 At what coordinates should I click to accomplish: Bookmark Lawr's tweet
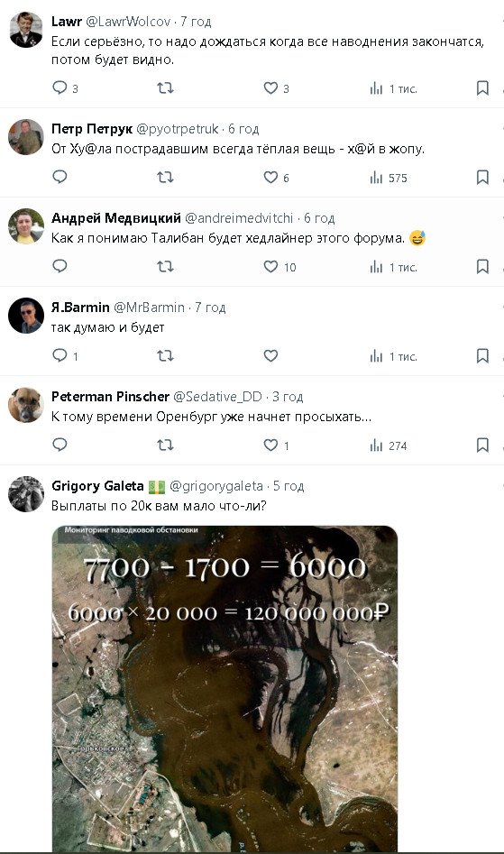[482, 87]
